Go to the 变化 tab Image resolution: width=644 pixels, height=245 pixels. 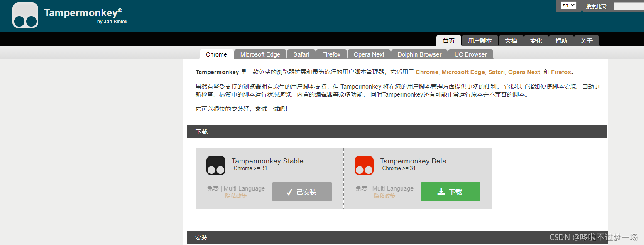(536, 41)
